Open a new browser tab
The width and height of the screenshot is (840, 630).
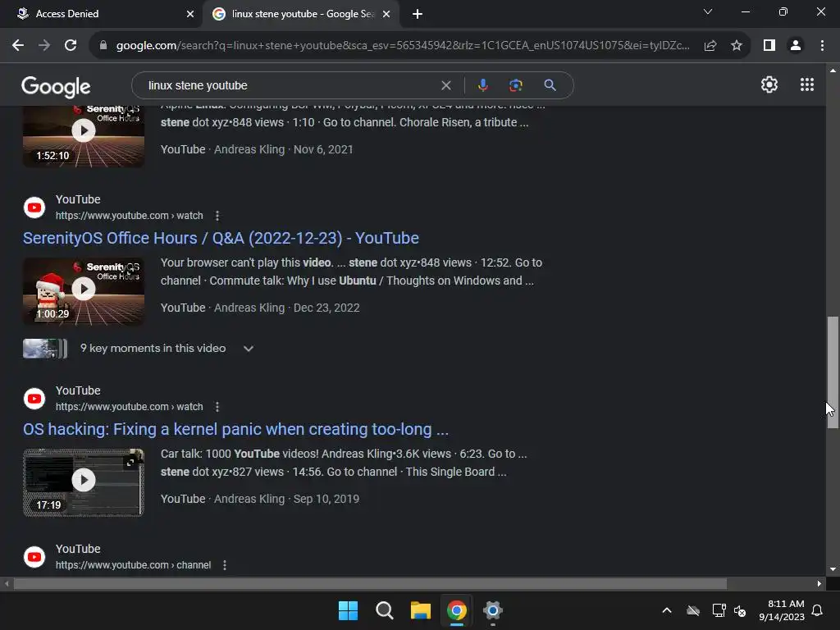(x=418, y=15)
